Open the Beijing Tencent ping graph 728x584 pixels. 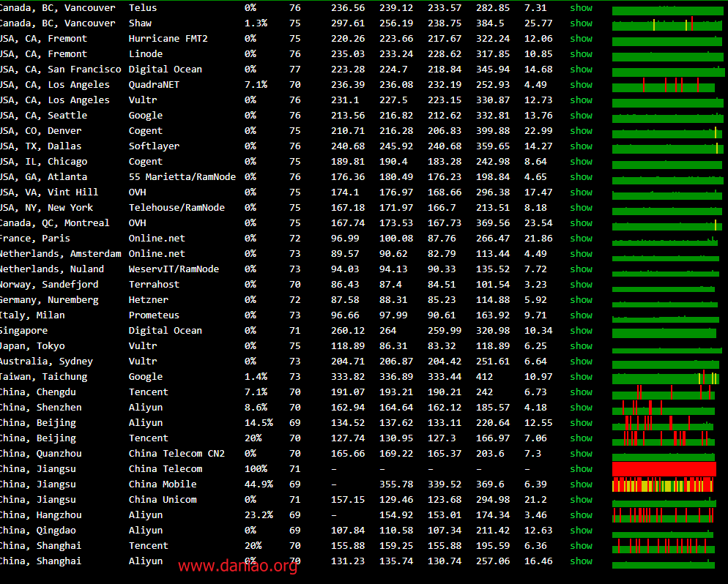click(664, 438)
